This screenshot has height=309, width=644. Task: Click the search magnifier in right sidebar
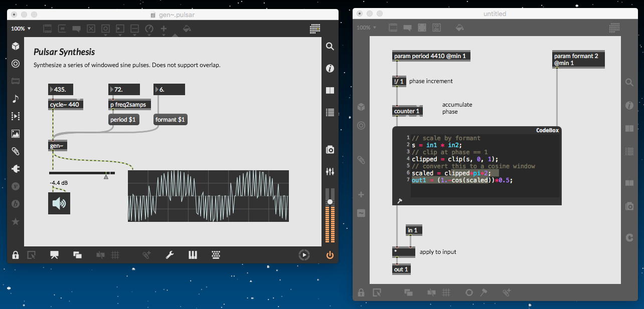[x=330, y=47]
